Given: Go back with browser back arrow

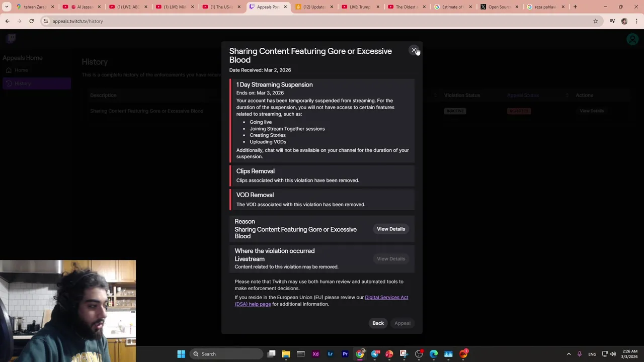Looking at the screenshot, I should (8, 21).
